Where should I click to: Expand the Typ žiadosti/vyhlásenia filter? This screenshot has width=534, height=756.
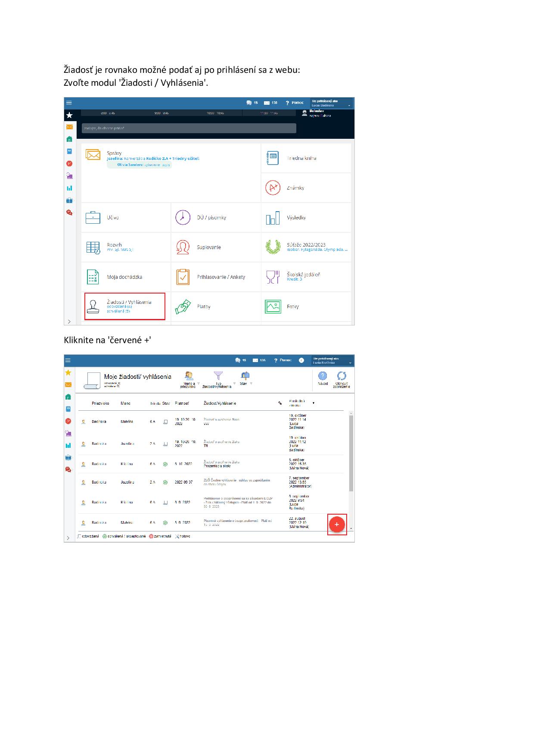click(x=219, y=379)
